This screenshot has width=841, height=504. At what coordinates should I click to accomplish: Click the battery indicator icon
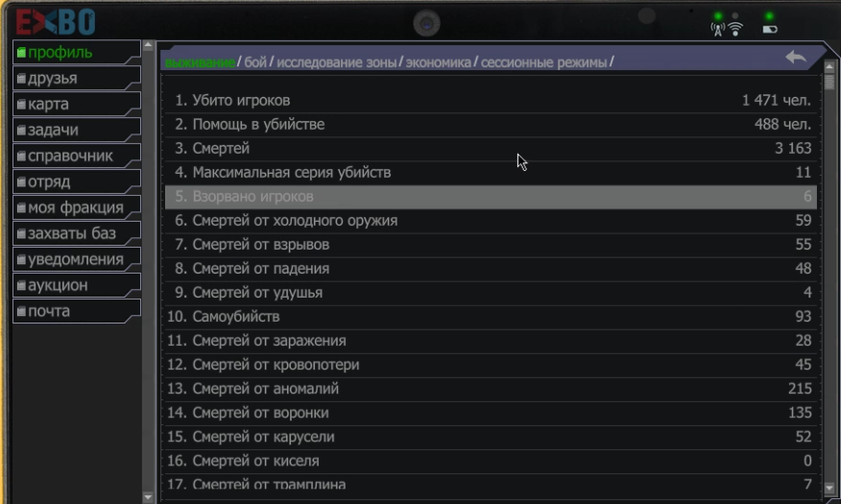pyautogui.click(x=770, y=30)
